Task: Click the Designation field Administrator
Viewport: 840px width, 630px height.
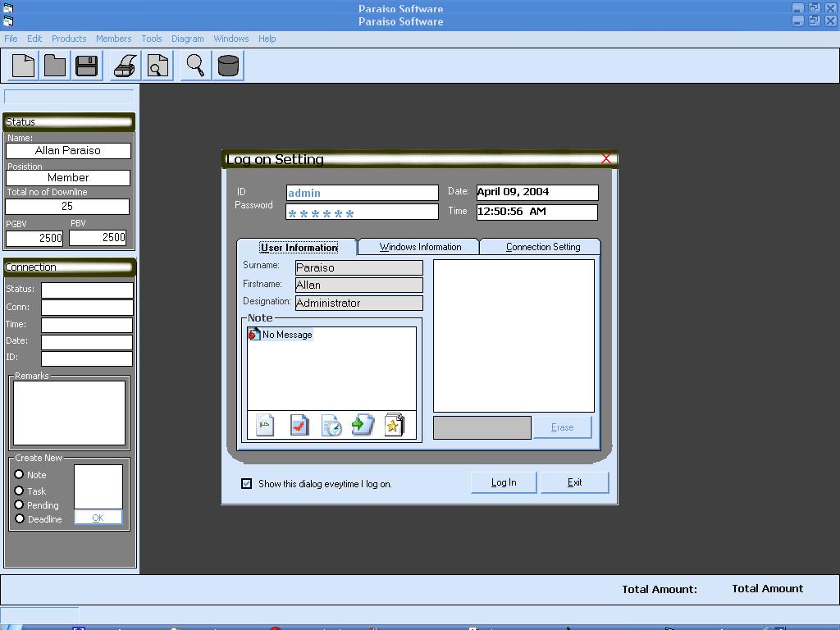Action: pos(359,303)
